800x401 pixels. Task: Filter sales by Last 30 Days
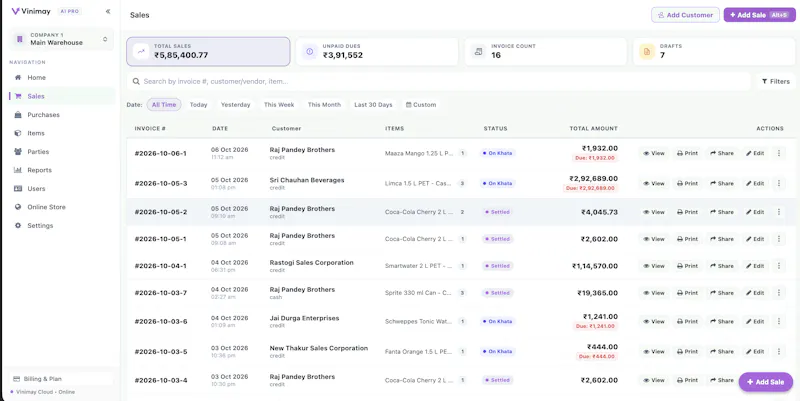tap(373, 105)
